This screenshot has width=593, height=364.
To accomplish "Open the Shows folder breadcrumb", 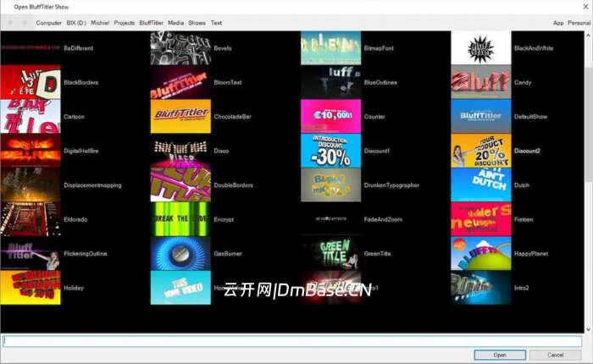I will pos(197,23).
